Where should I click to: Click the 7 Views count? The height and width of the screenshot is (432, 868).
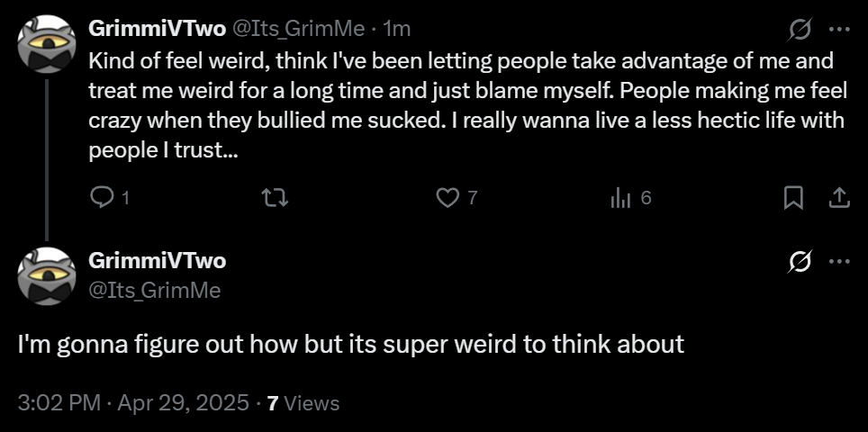(x=303, y=402)
